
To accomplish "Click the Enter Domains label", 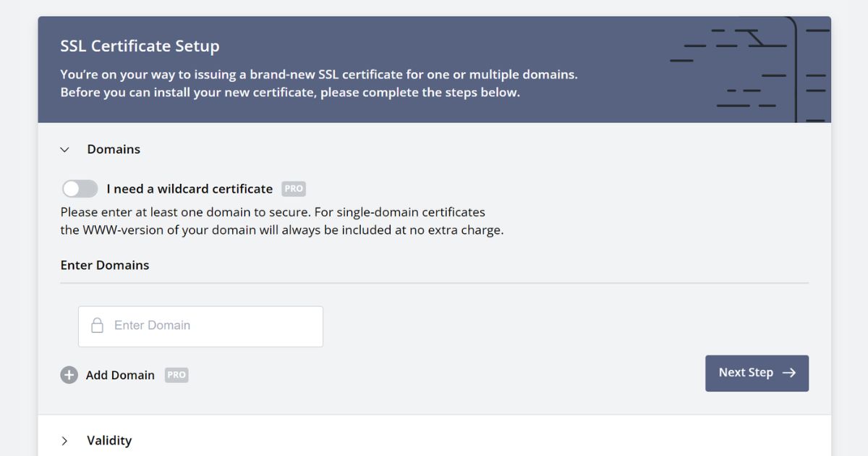I will [105, 265].
